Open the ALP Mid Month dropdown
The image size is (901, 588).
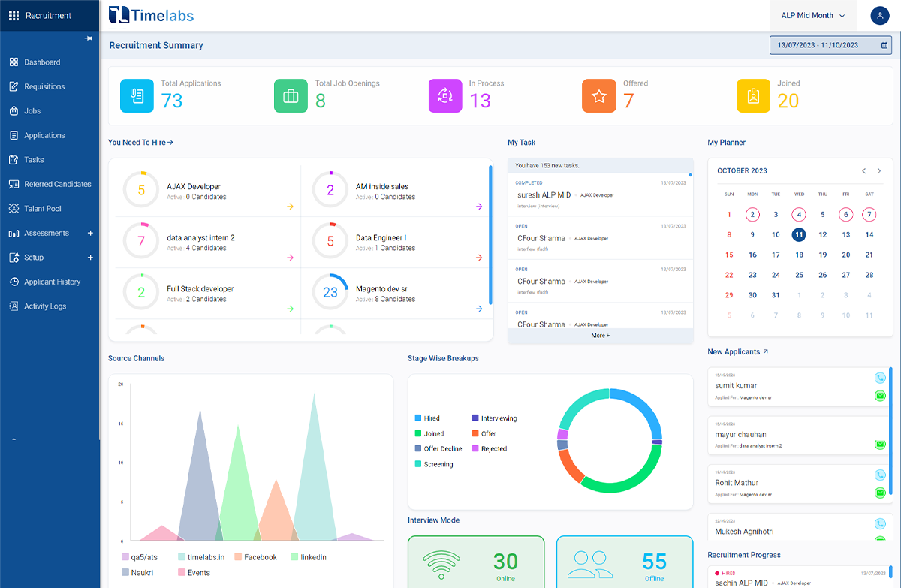812,15
